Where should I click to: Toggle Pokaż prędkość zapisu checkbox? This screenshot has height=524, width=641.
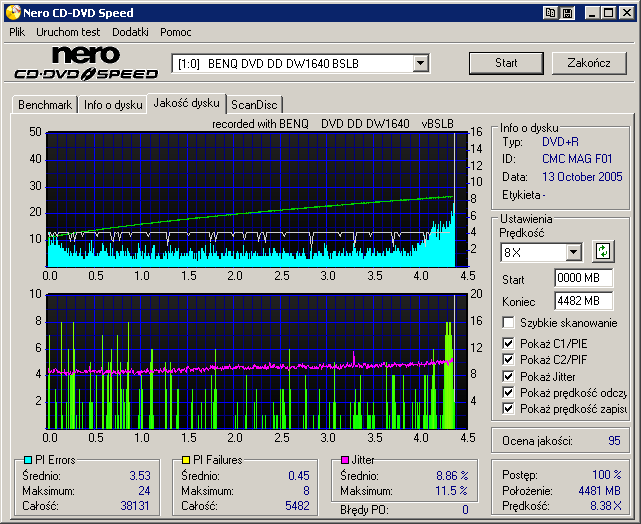tap(508, 409)
